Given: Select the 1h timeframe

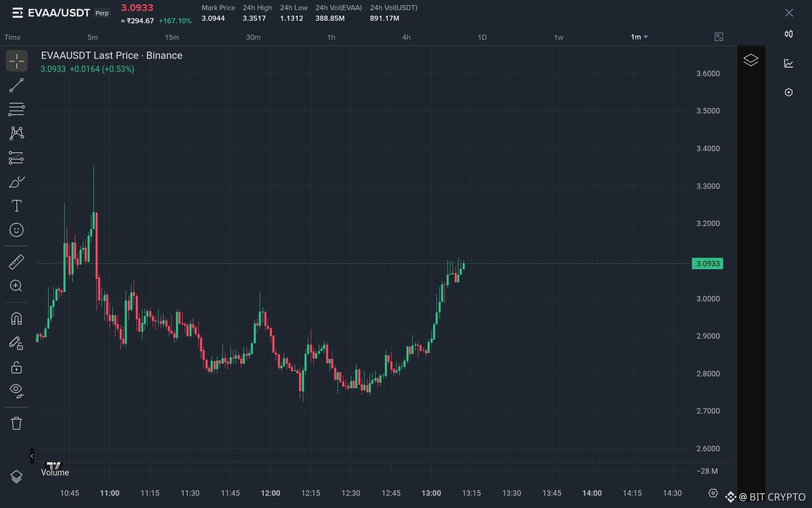Looking at the screenshot, I should tap(331, 37).
